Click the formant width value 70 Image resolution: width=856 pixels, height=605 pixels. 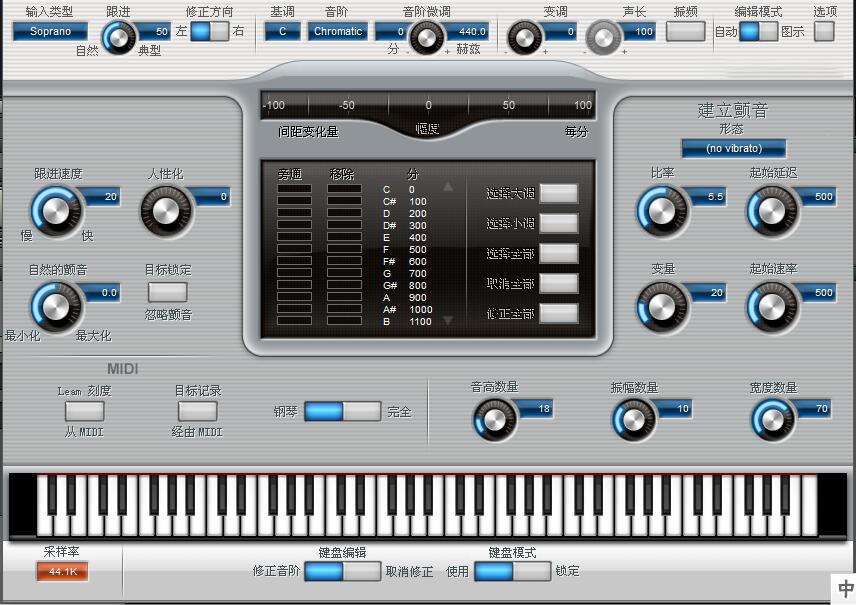[815, 408]
